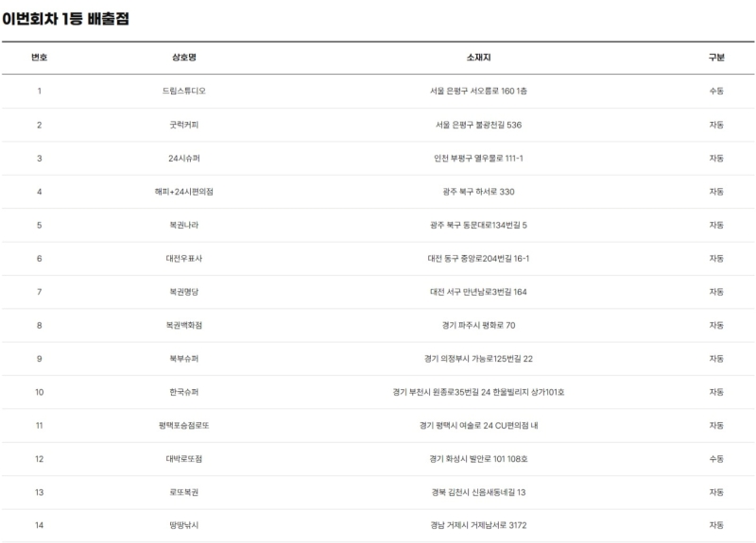756x543 pixels.
Task: Click address 경기 화성시 발안로 101 108호
Action: [478, 459]
